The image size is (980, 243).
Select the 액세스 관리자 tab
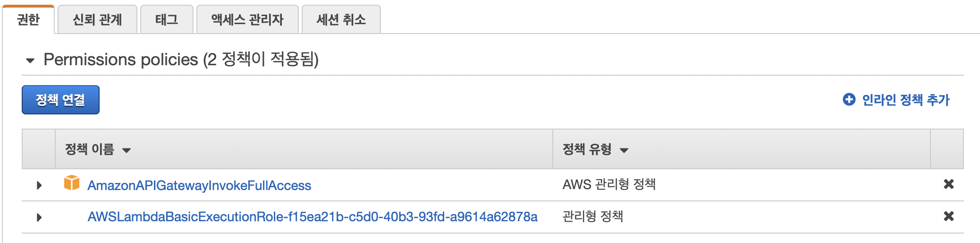pos(247,19)
